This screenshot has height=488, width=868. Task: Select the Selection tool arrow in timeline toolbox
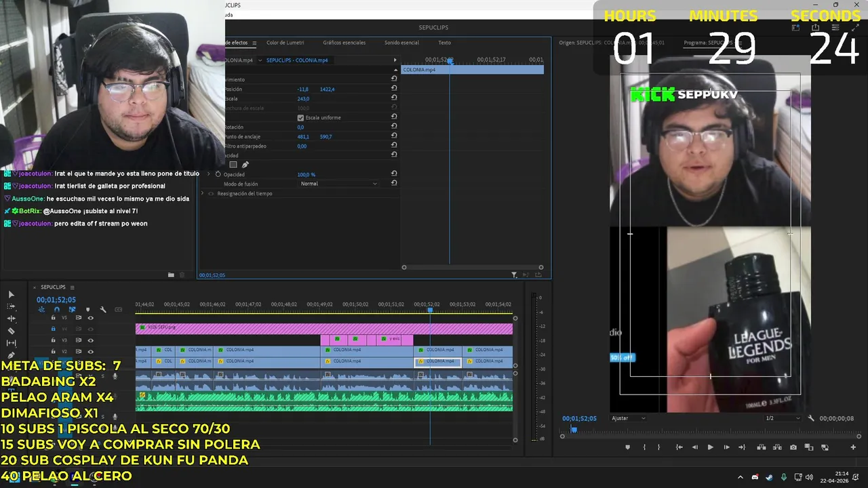tap(11, 294)
